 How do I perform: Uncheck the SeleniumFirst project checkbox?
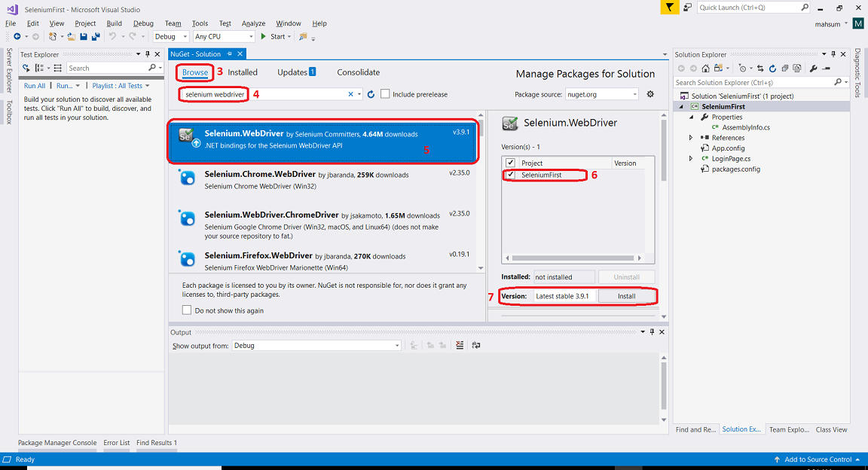(510, 175)
